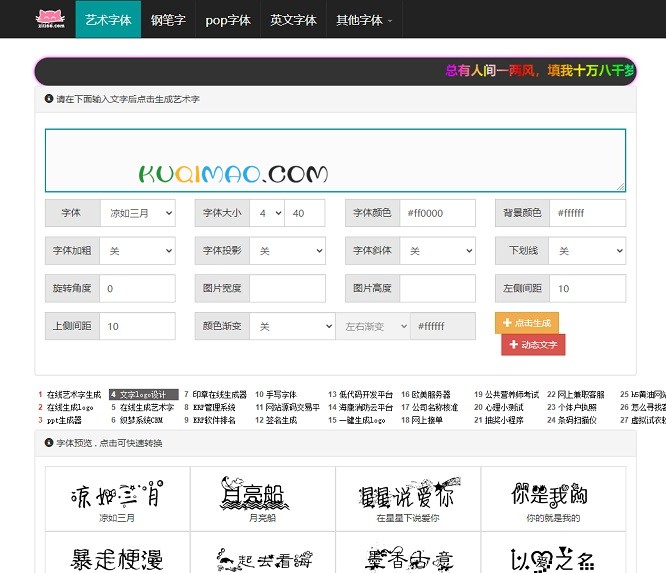This screenshot has height=573, width=666.
Task: Open the 文字logo设计 link
Action: pos(143,395)
